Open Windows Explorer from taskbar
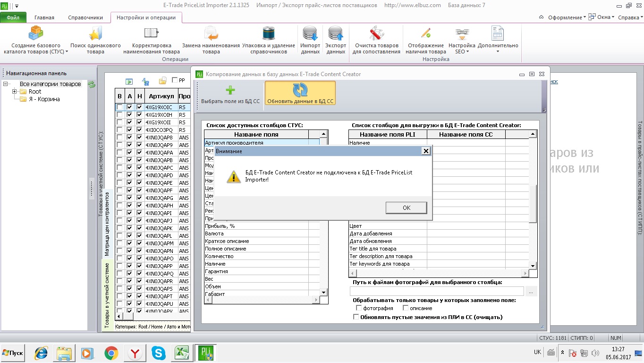 tap(64, 353)
